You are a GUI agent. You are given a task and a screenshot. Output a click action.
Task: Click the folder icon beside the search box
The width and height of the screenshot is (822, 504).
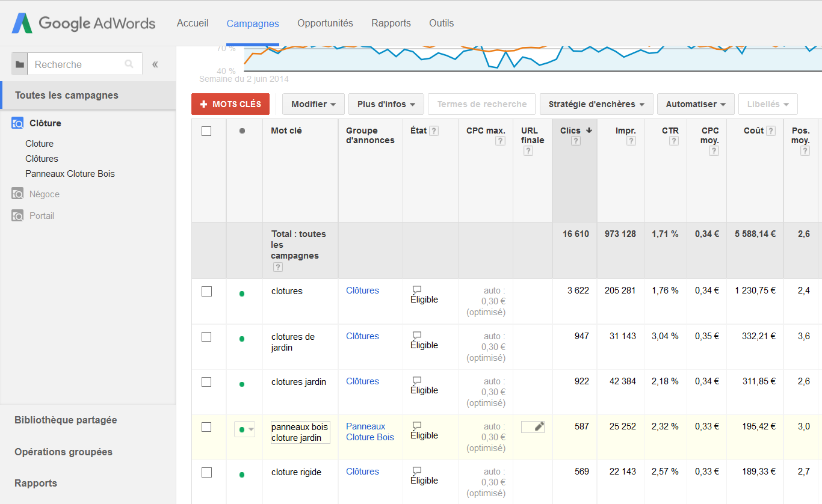[20, 64]
